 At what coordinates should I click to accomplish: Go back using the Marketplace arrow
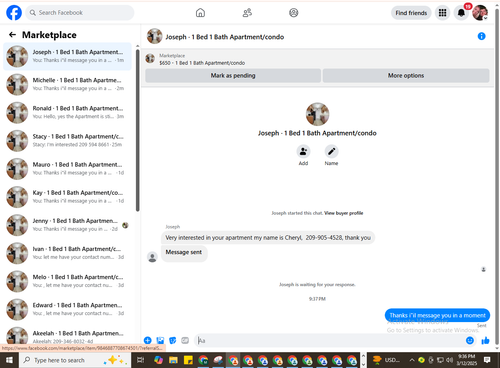[12, 35]
